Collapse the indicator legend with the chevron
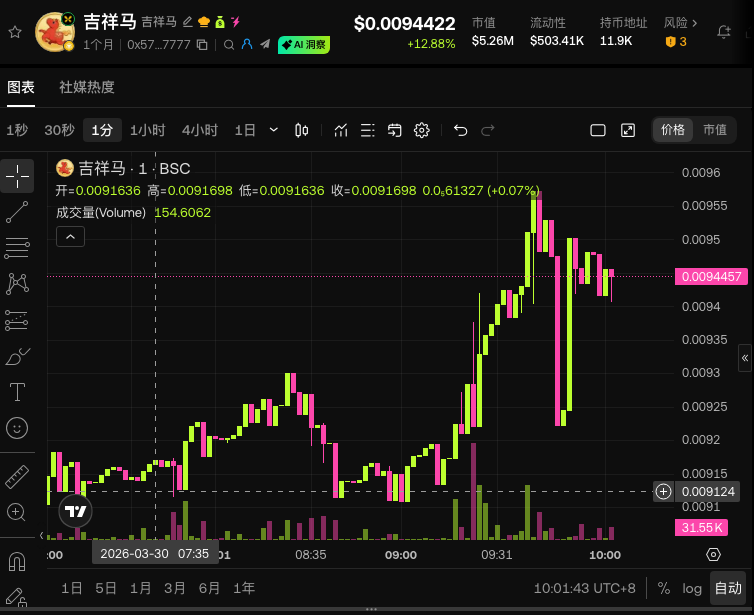 click(x=70, y=237)
